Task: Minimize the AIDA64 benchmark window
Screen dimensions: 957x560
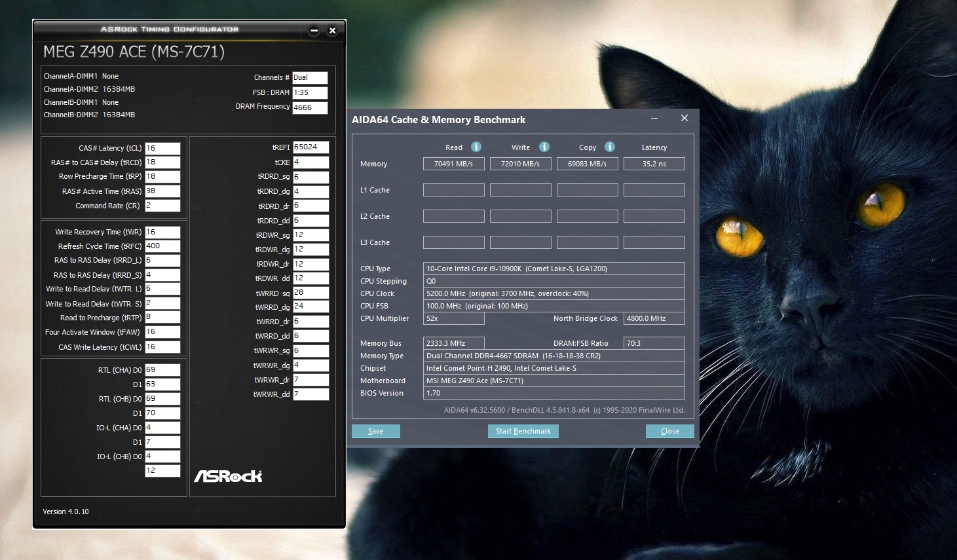Action: point(654,119)
